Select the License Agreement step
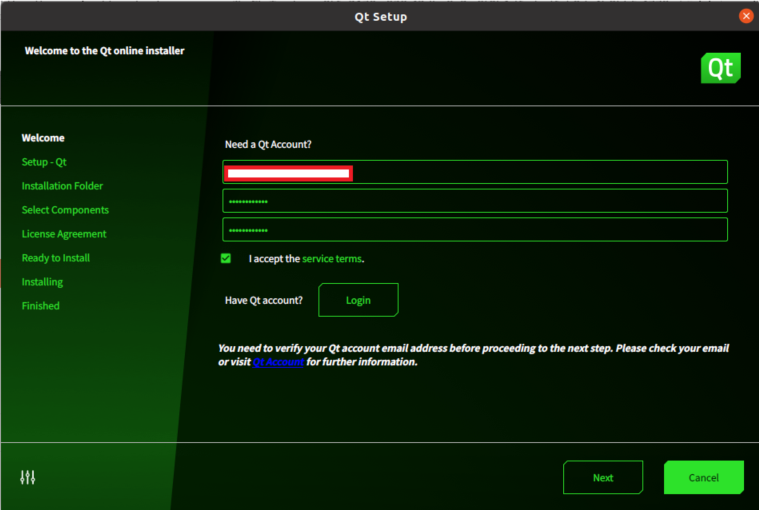759x510 pixels. 64,234
